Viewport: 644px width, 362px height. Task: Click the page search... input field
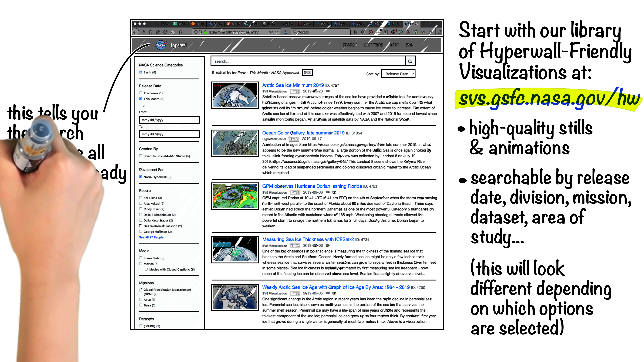308,61
